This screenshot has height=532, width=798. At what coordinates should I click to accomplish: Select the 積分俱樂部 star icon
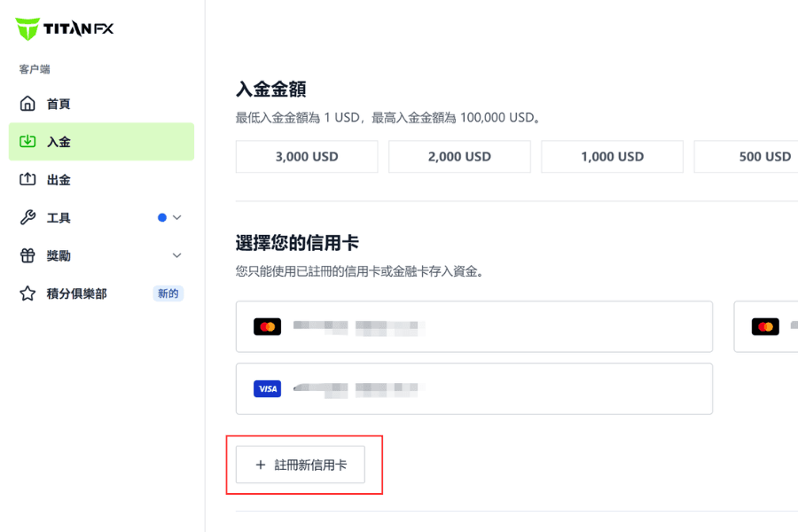(x=27, y=293)
